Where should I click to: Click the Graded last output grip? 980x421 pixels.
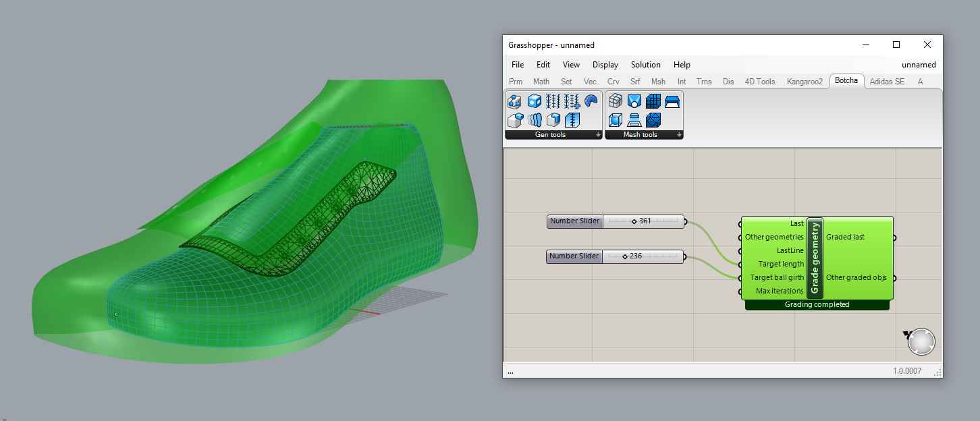(895, 237)
